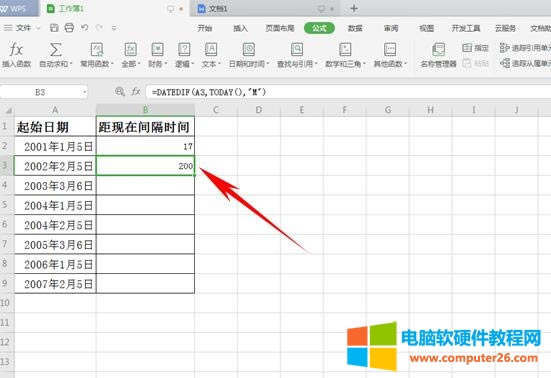Expand the quick access toolbar customize arrow
Viewport: 551px width, 378px height.
(x=114, y=28)
